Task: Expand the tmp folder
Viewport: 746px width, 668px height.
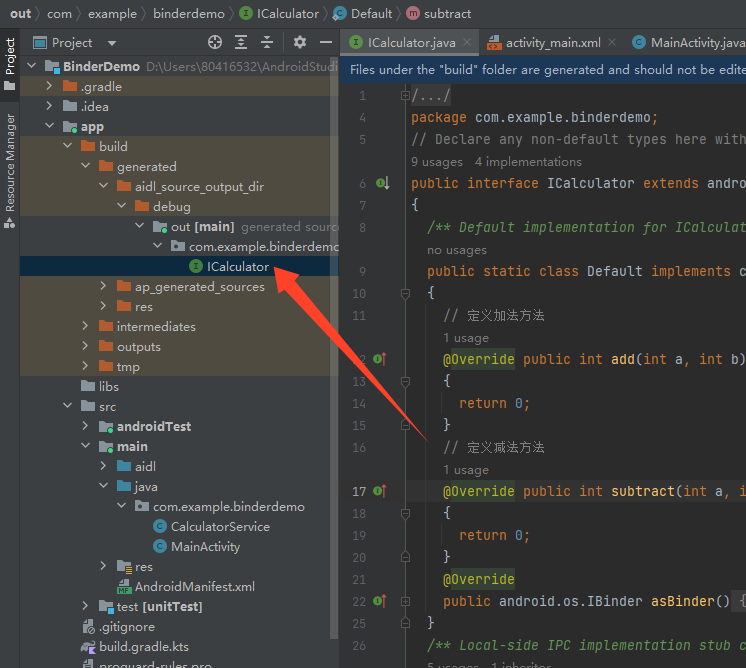Action: click(x=86, y=365)
